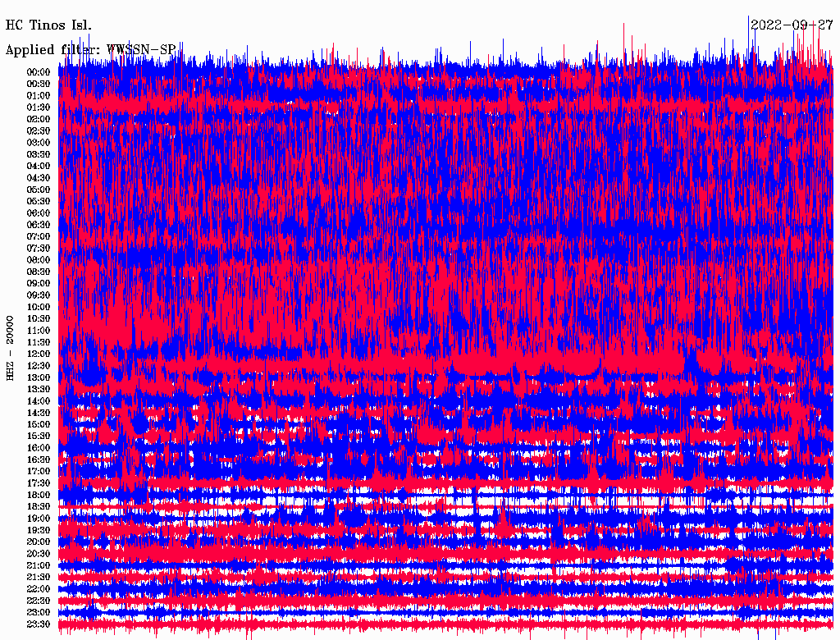Click the '03:00' time label
Image resolution: width=840 pixels, height=640 pixels.
tap(39, 143)
